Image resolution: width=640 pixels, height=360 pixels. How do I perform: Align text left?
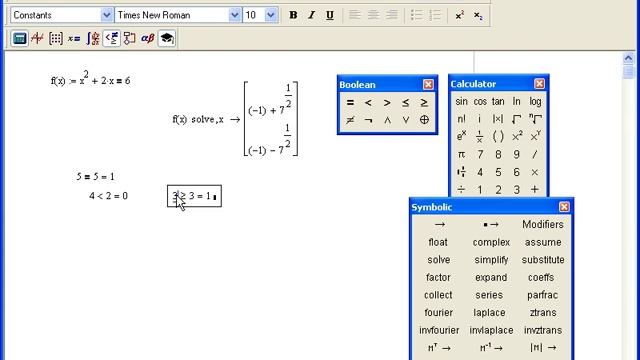(355, 15)
